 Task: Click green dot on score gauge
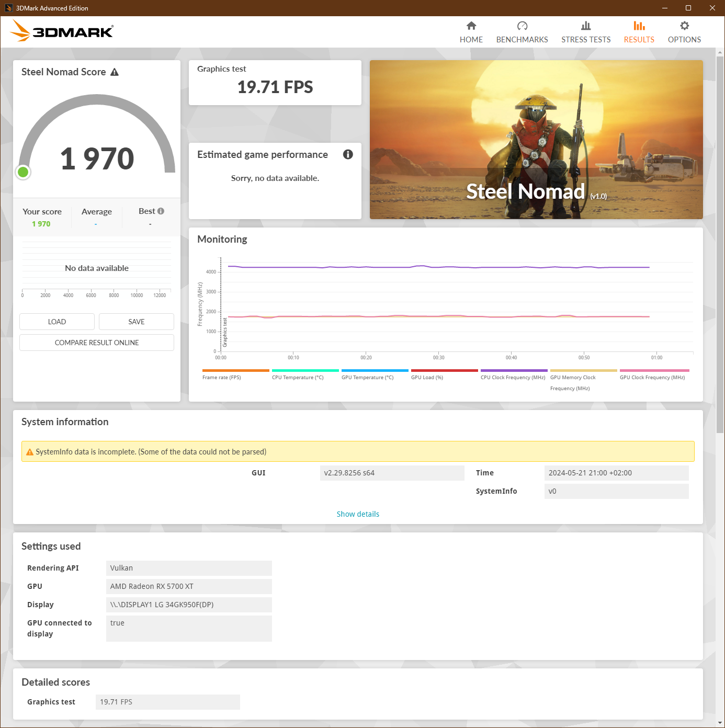[x=23, y=172]
